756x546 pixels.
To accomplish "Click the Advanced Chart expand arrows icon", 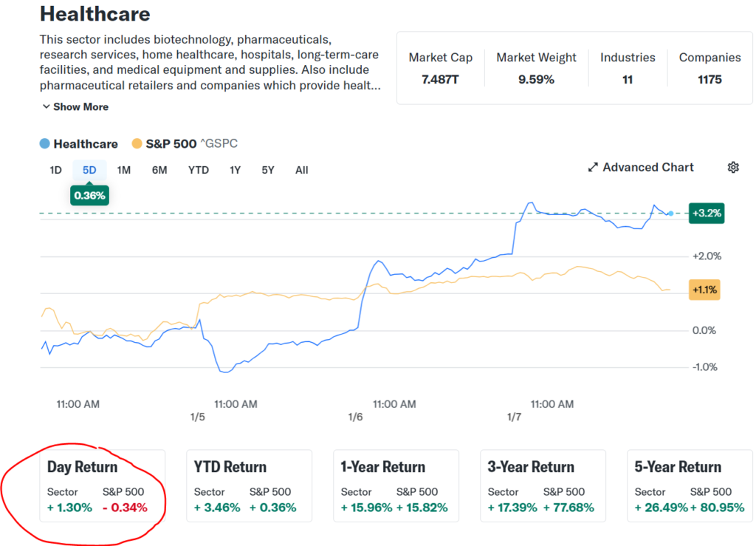I will click(x=592, y=168).
